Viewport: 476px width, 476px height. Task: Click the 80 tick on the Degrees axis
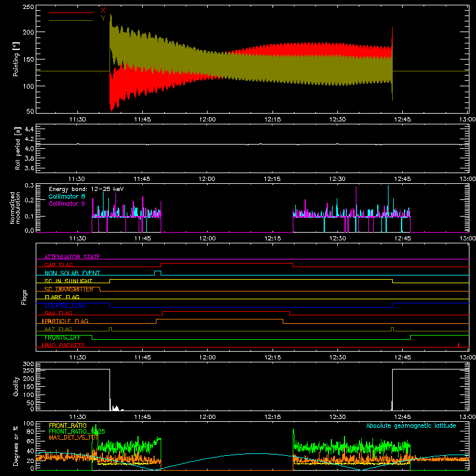31,431
